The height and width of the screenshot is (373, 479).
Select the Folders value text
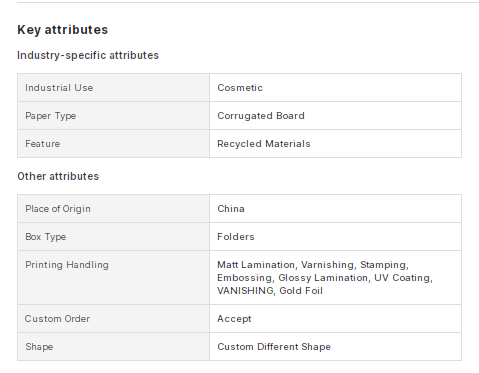pos(236,237)
